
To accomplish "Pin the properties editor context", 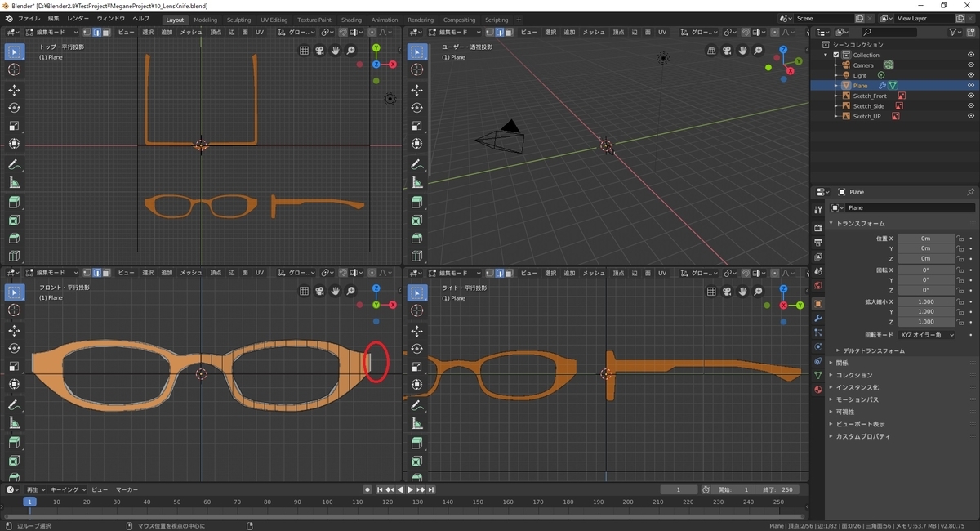I will point(970,192).
